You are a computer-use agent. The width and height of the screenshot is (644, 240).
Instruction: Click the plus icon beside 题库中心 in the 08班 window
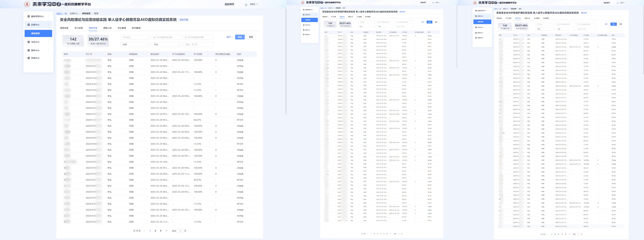point(28,50)
